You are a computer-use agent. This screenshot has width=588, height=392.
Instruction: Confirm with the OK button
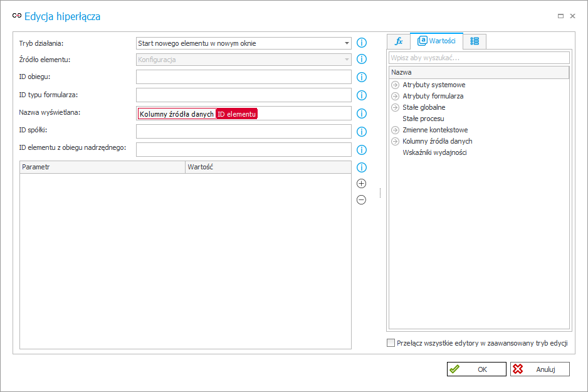(x=476, y=369)
